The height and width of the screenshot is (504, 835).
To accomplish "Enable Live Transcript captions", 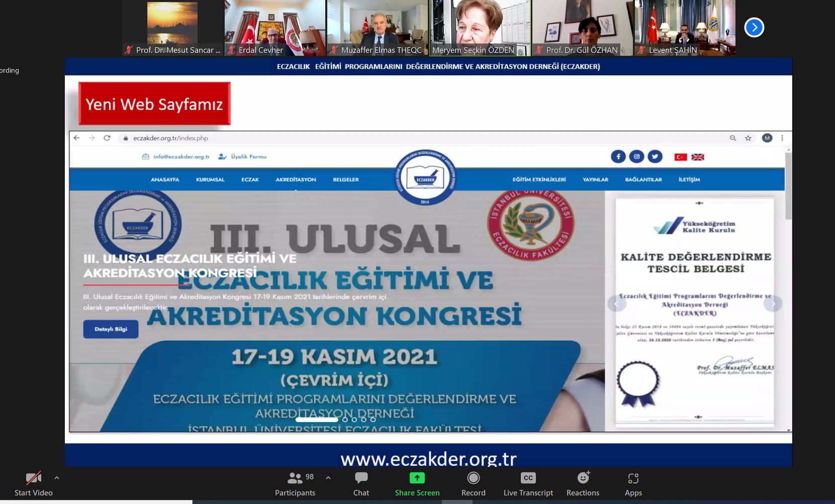I will [x=528, y=483].
